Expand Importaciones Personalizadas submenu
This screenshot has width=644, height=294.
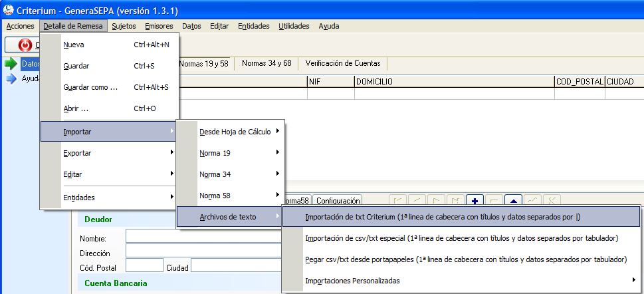(461, 281)
